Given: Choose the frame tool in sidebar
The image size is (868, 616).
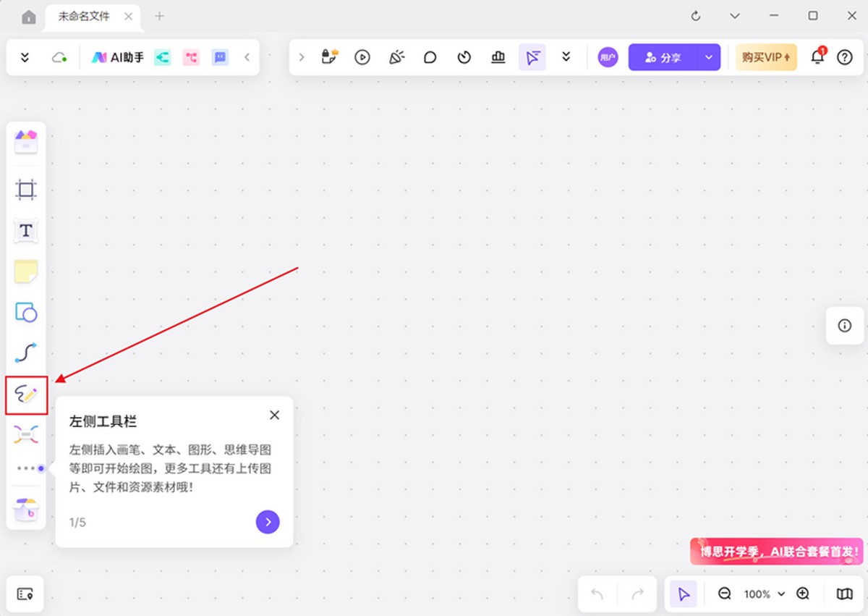Looking at the screenshot, I should (x=26, y=190).
